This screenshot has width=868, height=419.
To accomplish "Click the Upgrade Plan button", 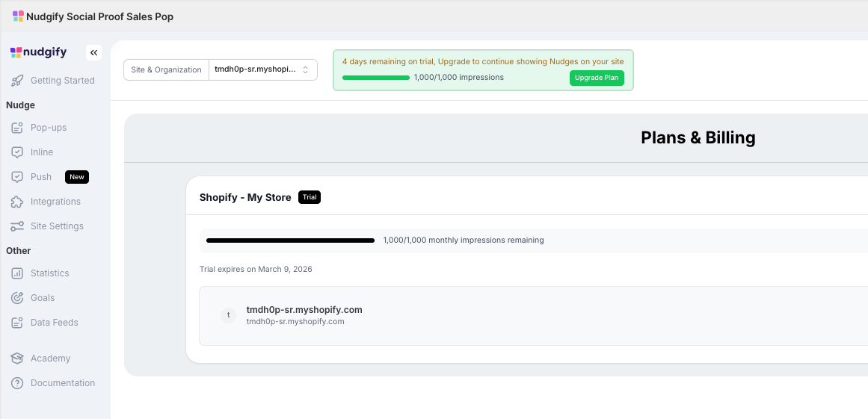I will (597, 78).
